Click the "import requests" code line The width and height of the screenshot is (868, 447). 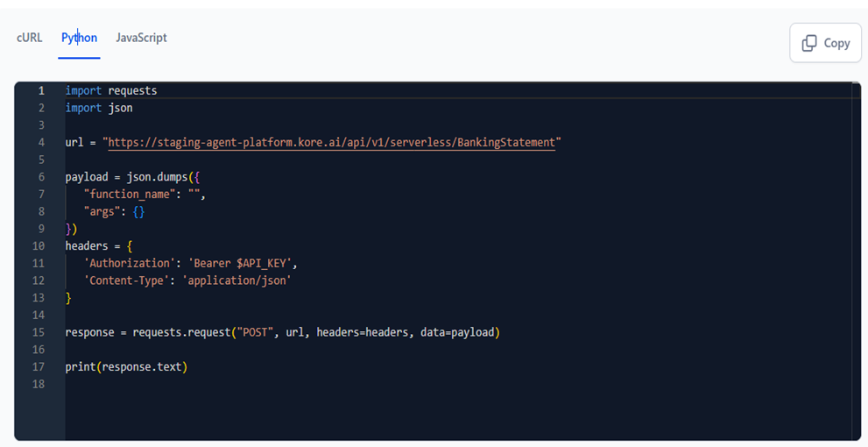111,90
